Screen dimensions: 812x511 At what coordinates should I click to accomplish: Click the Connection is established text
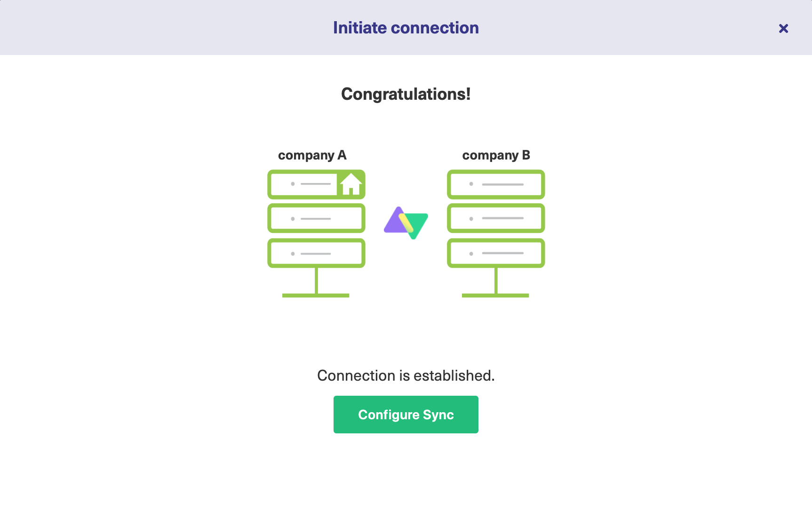406,375
